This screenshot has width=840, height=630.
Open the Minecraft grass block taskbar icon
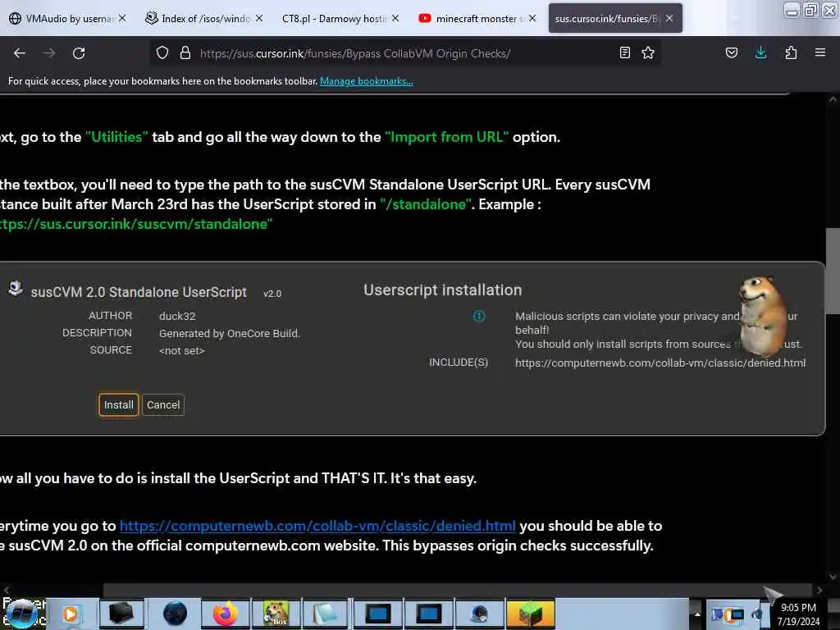click(x=529, y=614)
